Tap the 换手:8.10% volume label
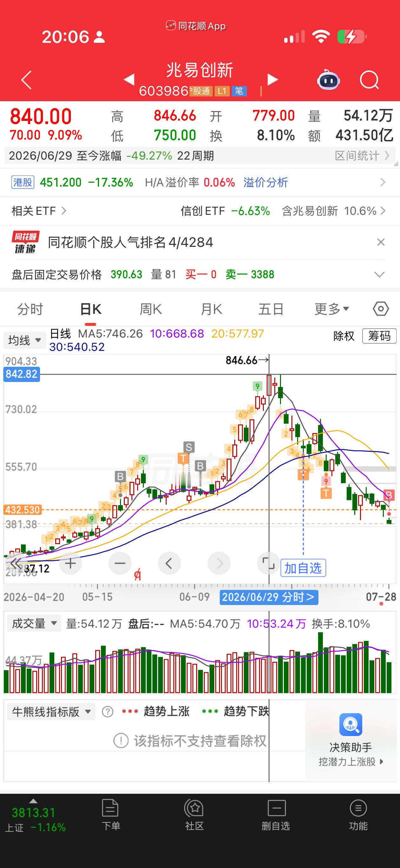This screenshot has height=868, width=400. (341, 624)
